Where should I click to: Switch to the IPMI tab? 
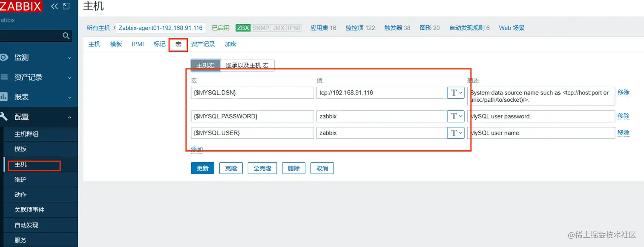(138, 44)
